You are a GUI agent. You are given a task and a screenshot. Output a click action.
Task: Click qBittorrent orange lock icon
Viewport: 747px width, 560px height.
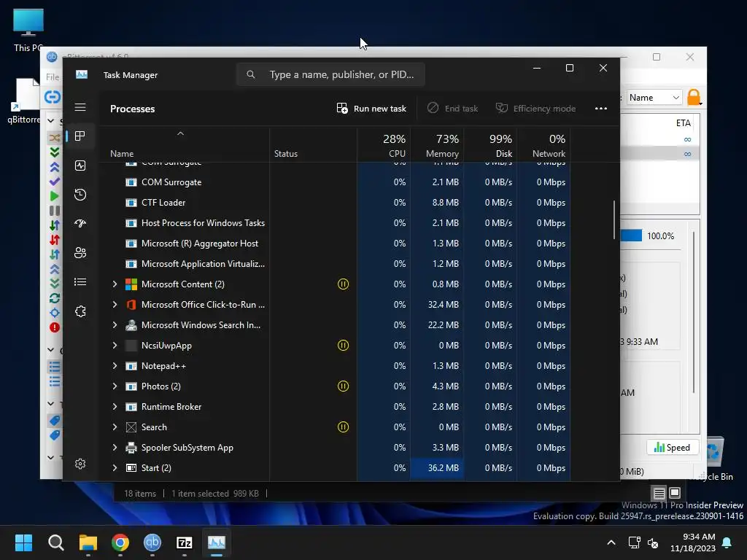tap(694, 97)
